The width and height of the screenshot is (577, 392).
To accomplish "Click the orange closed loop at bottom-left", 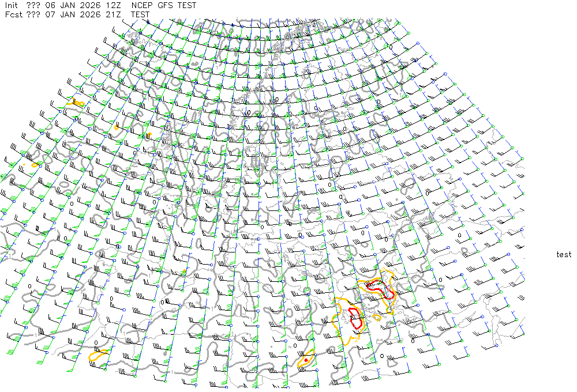I will coord(98,355).
